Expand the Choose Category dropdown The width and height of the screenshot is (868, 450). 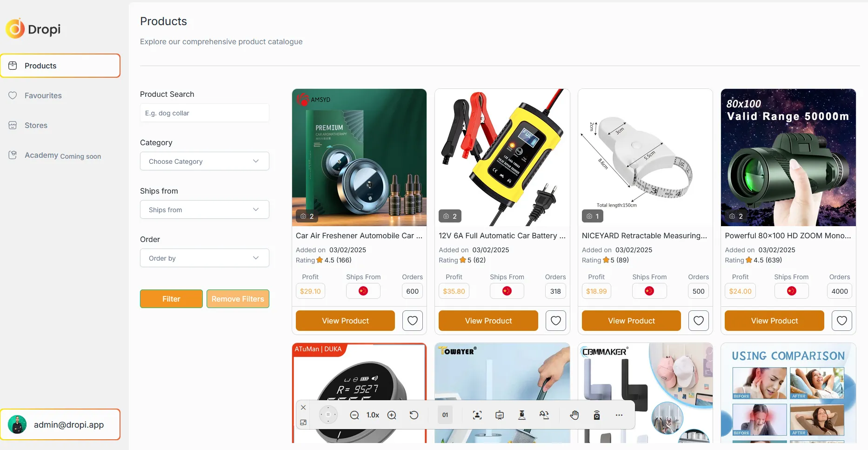205,161
